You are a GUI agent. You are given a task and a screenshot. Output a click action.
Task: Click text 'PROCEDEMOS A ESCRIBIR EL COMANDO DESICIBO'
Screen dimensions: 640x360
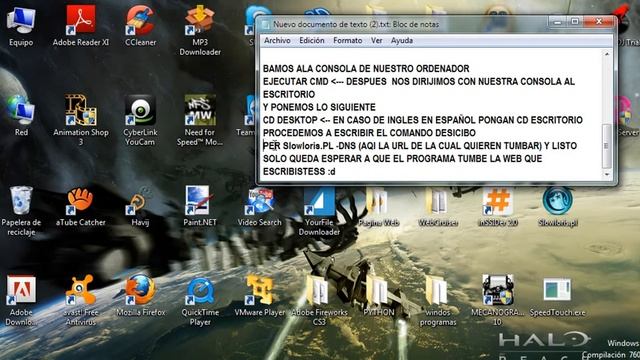coord(369,133)
